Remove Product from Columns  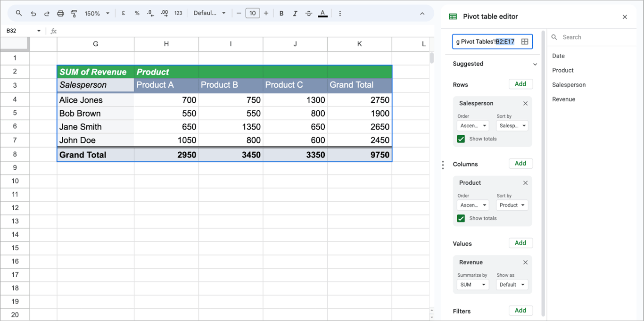pos(526,183)
